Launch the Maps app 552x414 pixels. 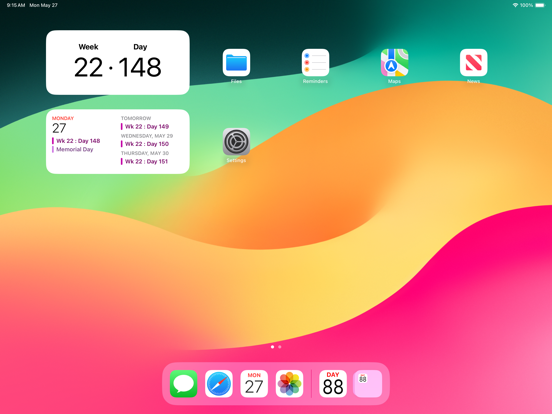pyautogui.click(x=394, y=63)
